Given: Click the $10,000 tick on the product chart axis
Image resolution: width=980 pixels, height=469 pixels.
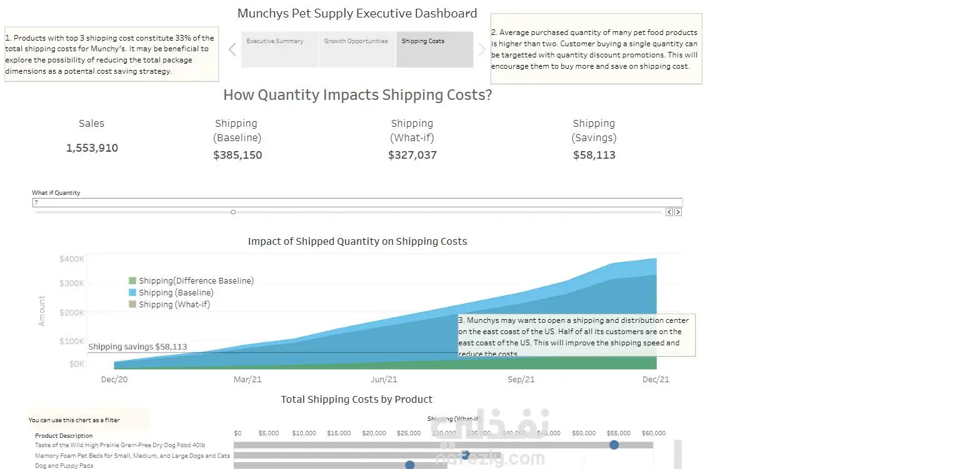Looking at the screenshot, I should tap(304, 433).
